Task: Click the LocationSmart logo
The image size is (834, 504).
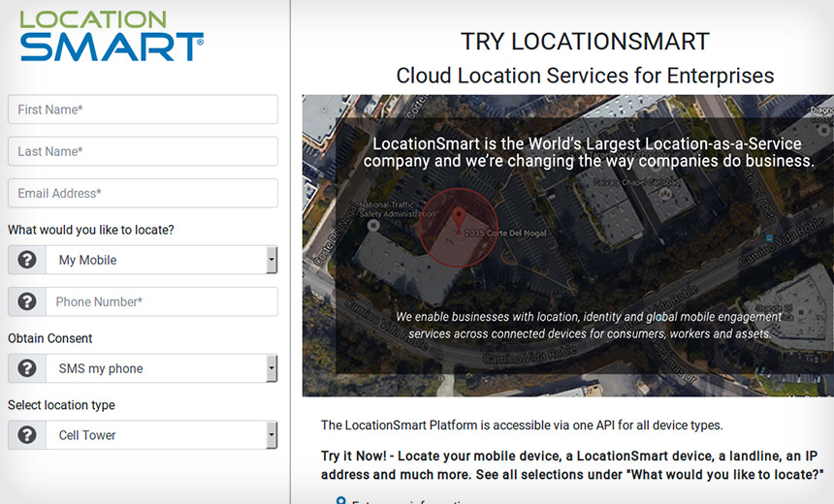Action: click(x=112, y=36)
